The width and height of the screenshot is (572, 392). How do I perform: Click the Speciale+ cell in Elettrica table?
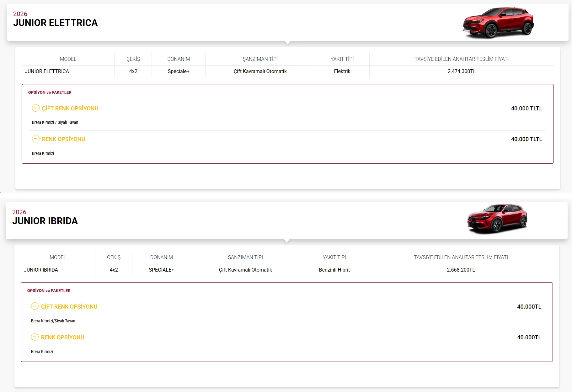coord(179,72)
